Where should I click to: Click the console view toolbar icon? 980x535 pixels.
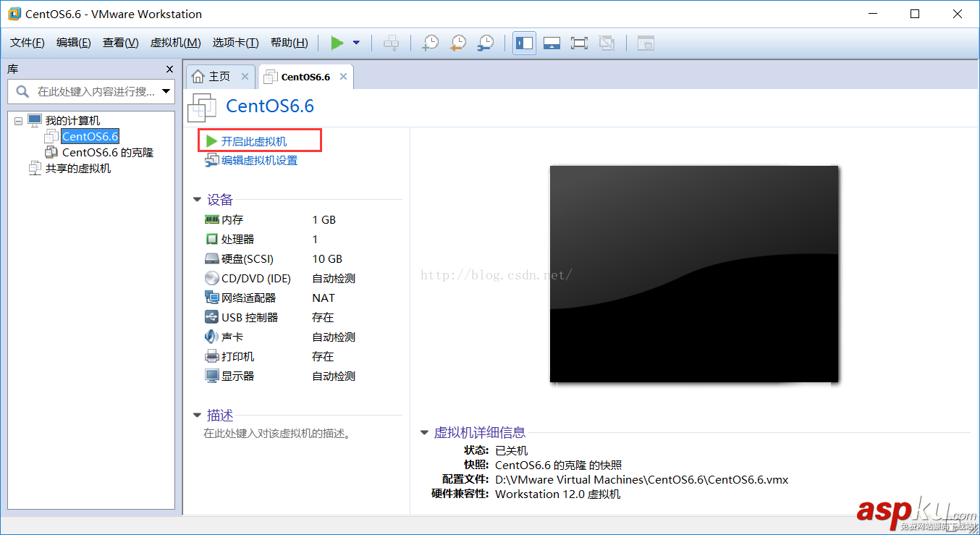click(x=645, y=43)
